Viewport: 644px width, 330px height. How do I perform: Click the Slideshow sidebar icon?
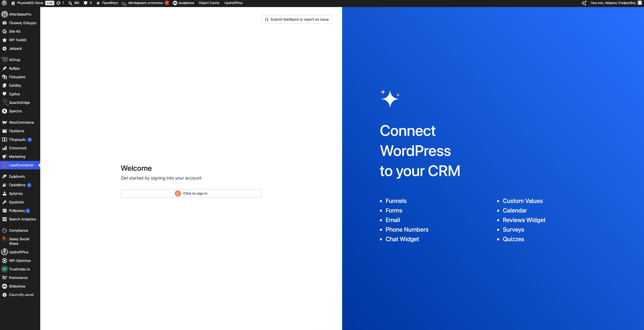pyautogui.click(x=5, y=286)
